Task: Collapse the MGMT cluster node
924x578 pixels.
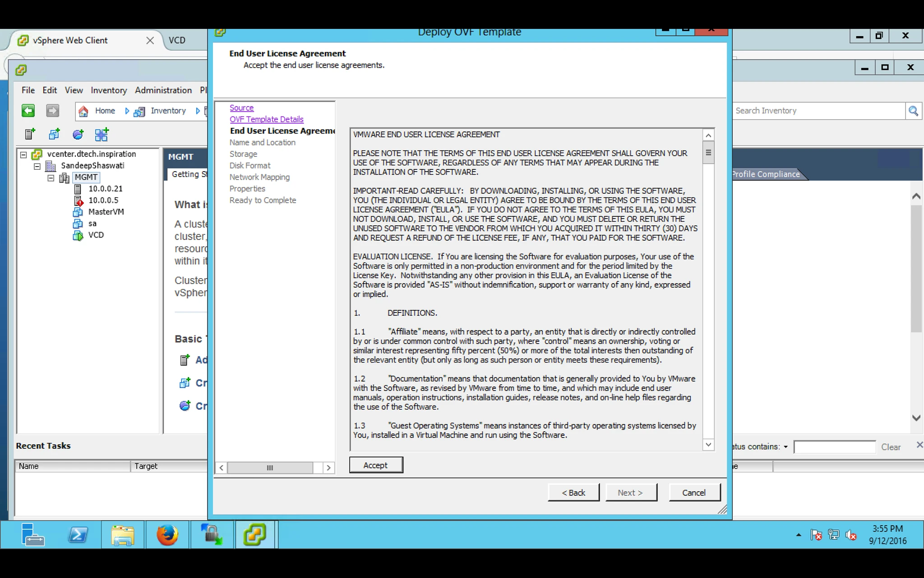Action: coord(51,178)
